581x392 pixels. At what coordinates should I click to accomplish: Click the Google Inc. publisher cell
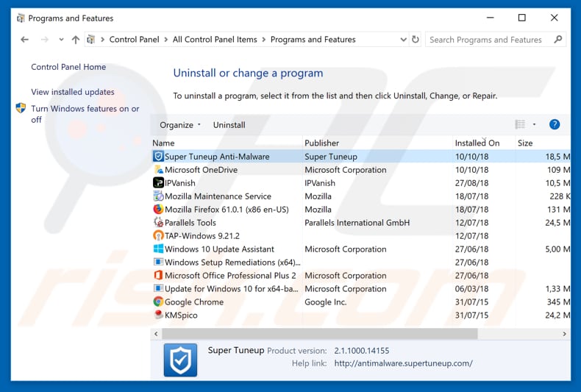click(x=326, y=302)
